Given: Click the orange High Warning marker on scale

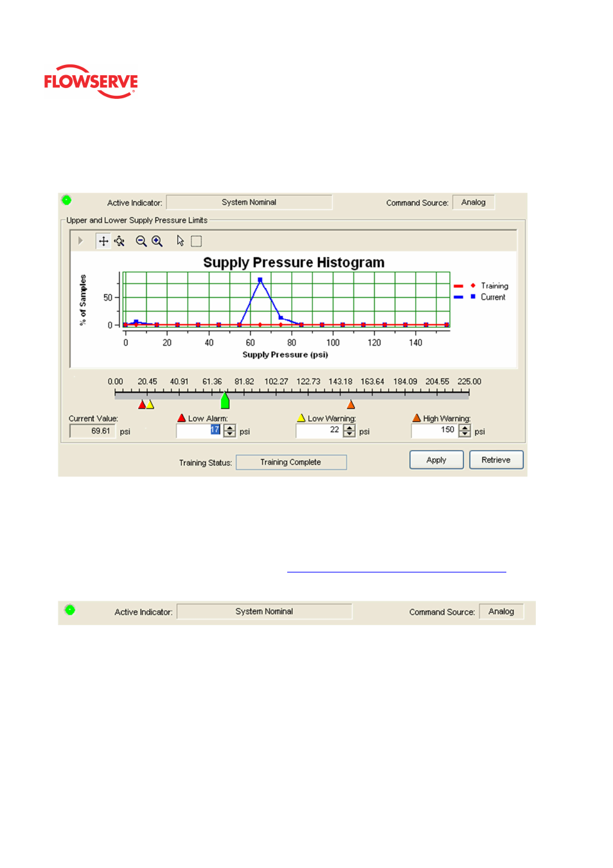Looking at the screenshot, I should 351,405.
